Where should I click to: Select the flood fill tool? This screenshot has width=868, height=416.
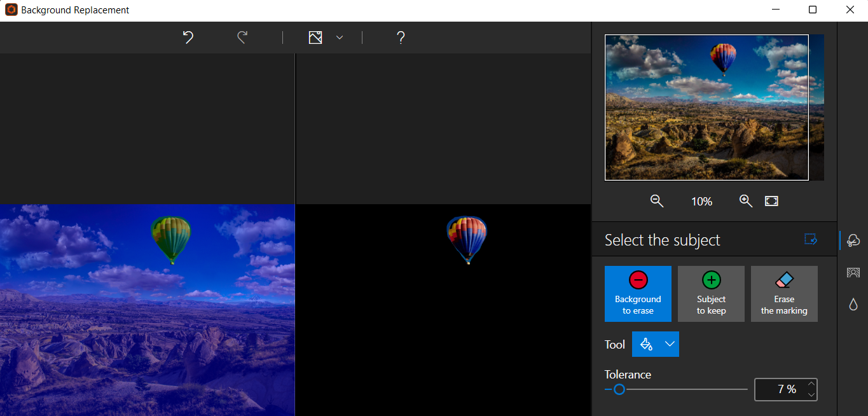point(646,344)
